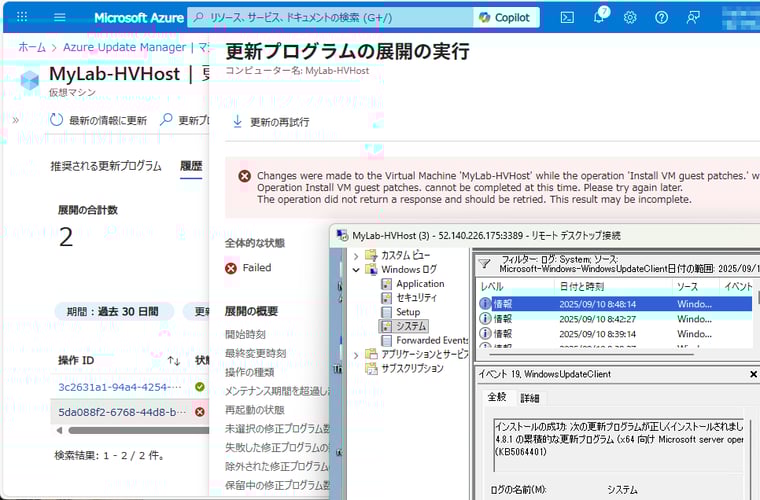Screen dimensions: 760x500
Task: Select event row 2025/09/10 8:48:14
Action: tap(615, 304)
